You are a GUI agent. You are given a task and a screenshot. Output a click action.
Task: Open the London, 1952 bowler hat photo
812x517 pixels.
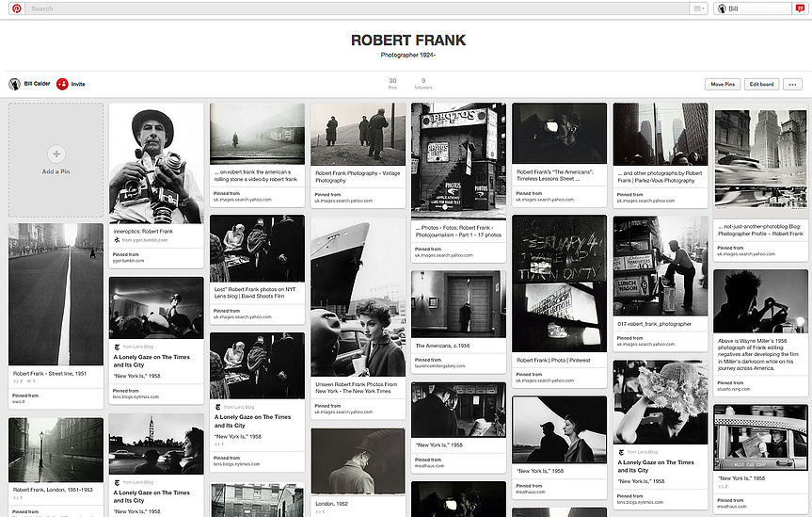(358, 461)
